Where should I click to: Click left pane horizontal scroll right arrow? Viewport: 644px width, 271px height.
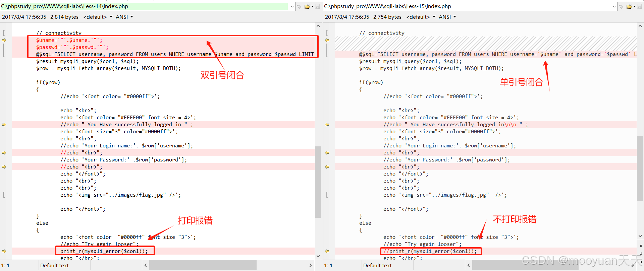click(x=311, y=265)
